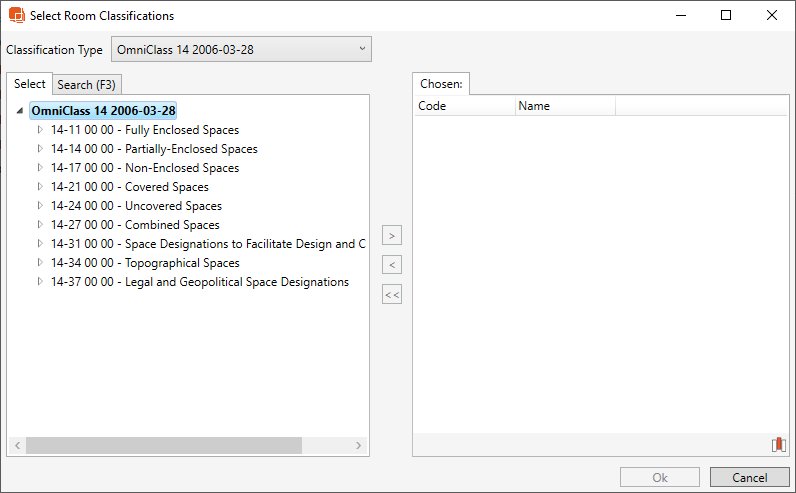The width and height of the screenshot is (796, 493).
Task: Select 14-27 00 00 Combined Spaces item
Action: click(135, 225)
